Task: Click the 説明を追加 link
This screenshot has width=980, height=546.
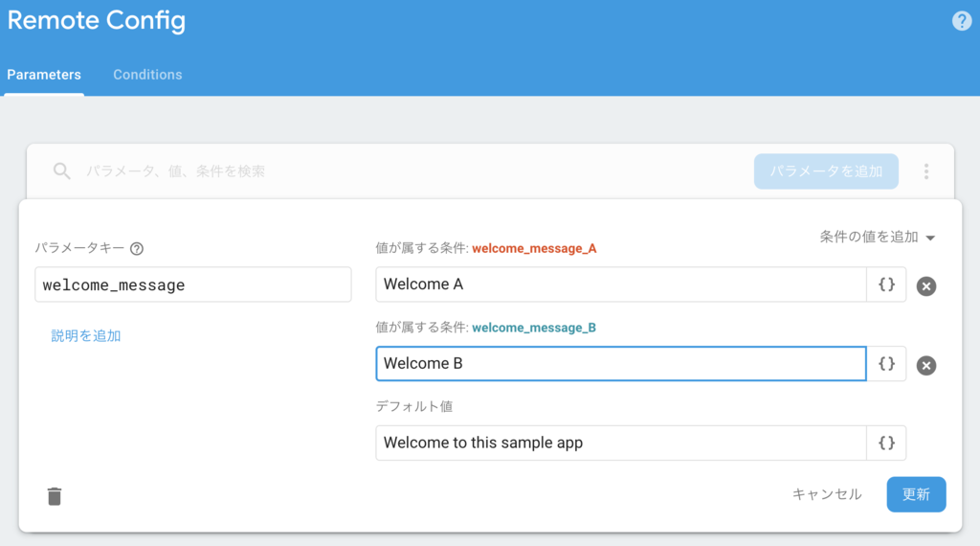Action: 85,336
